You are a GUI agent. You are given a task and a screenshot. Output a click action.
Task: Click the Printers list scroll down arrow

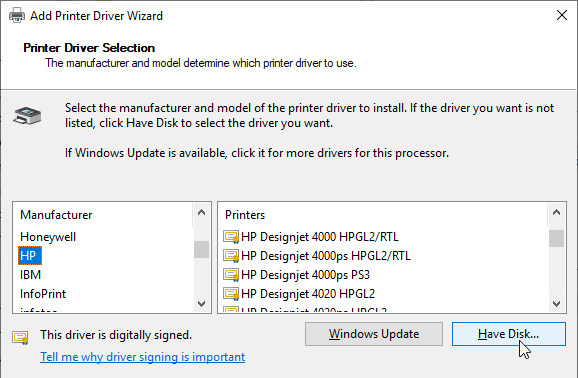(557, 304)
